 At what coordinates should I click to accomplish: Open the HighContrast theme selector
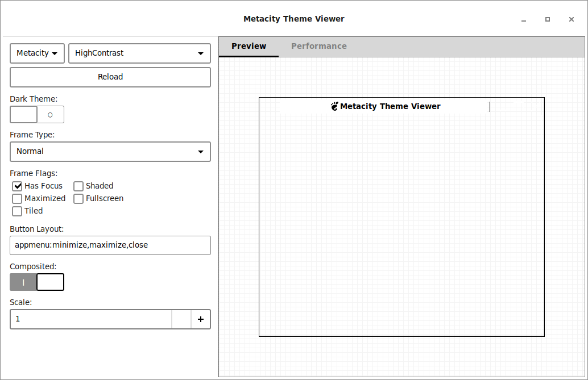(x=139, y=53)
